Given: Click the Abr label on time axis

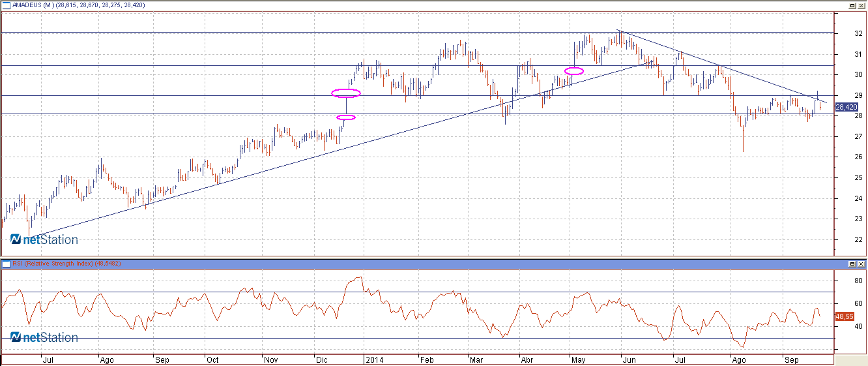Looking at the screenshot, I should (527, 359).
